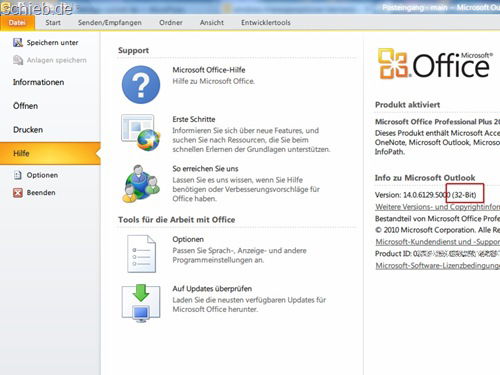Click the red Beenden icon
This screenshot has height=375, width=500.
click(x=18, y=193)
